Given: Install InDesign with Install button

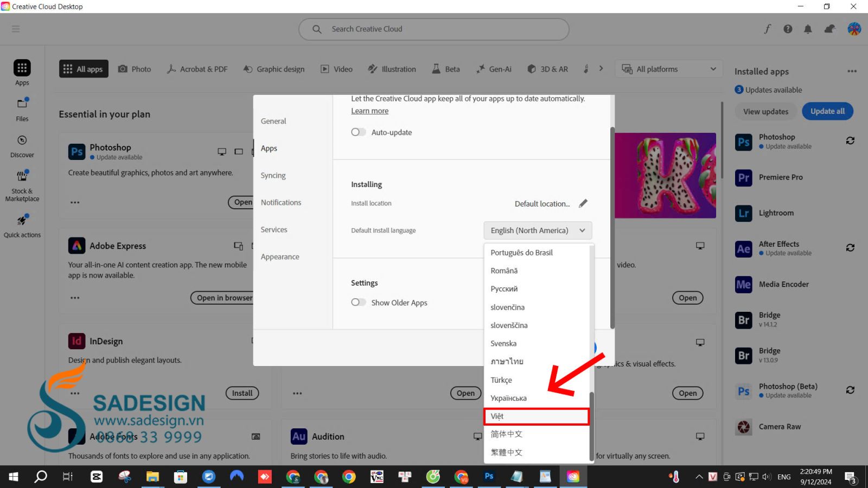Looking at the screenshot, I should (x=242, y=393).
